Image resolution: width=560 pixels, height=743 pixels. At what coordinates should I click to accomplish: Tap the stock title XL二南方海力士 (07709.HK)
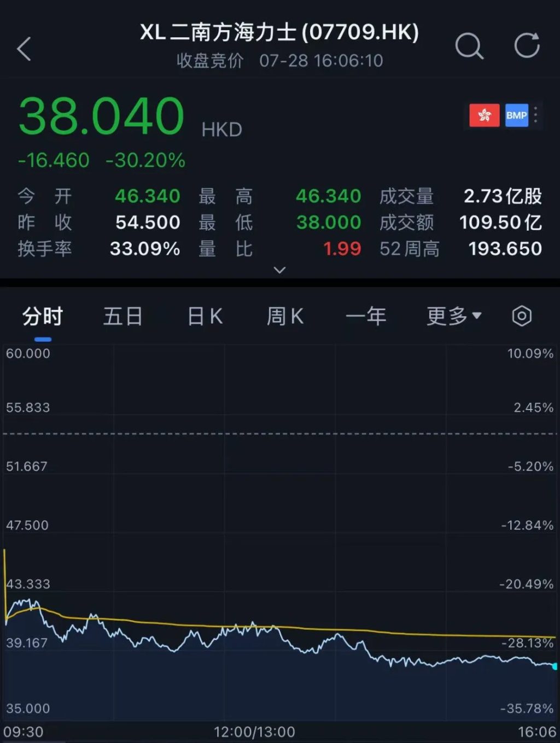279,32
